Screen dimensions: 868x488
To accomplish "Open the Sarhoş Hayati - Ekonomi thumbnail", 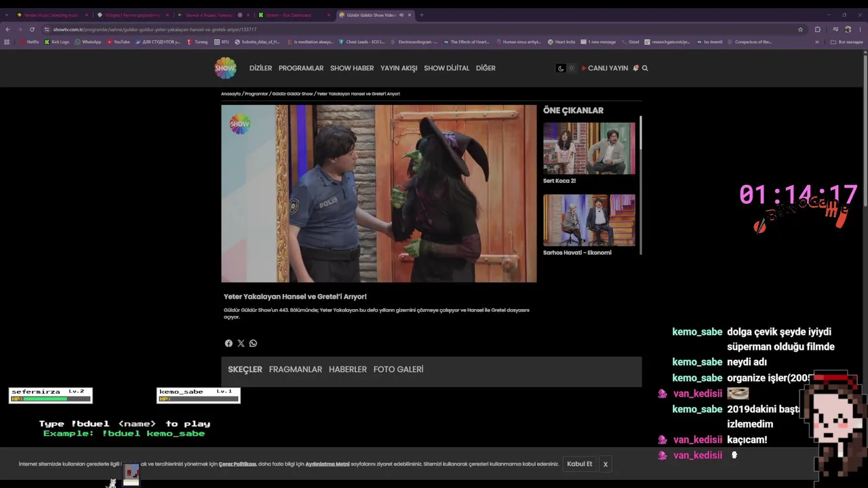I will pyautogui.click(x=589, y=220).
